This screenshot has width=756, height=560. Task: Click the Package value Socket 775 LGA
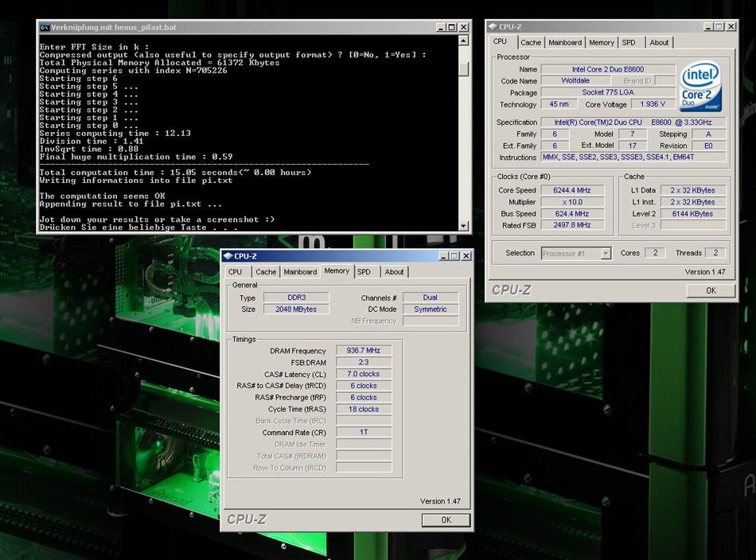coord(607,92)
